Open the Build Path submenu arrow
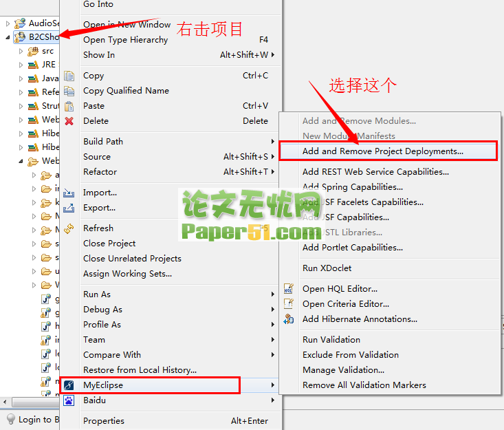The width and height of the screenshot is (504, 430). coord(272,142)
